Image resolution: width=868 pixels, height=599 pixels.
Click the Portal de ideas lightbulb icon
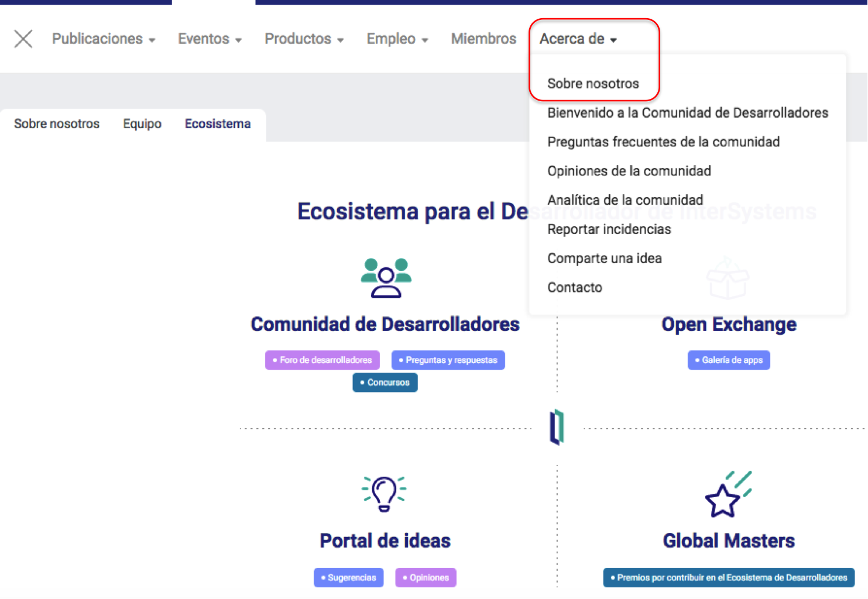tap(384, 494)
